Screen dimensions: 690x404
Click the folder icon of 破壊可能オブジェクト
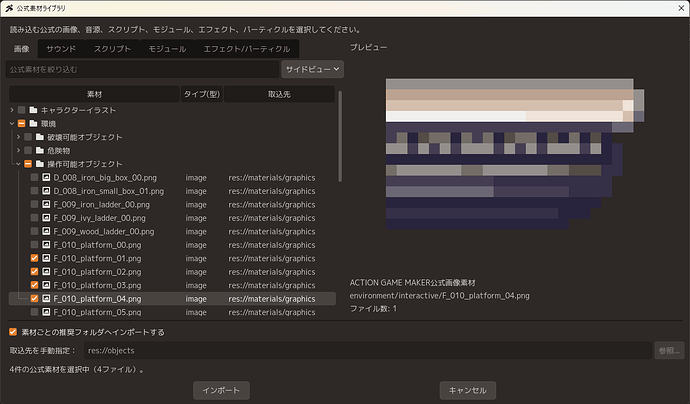[x=40, y=137]
